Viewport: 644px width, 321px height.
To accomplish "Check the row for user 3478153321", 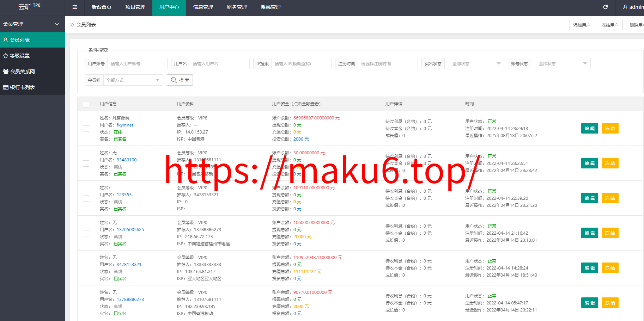I will click(x=86, y=268).
